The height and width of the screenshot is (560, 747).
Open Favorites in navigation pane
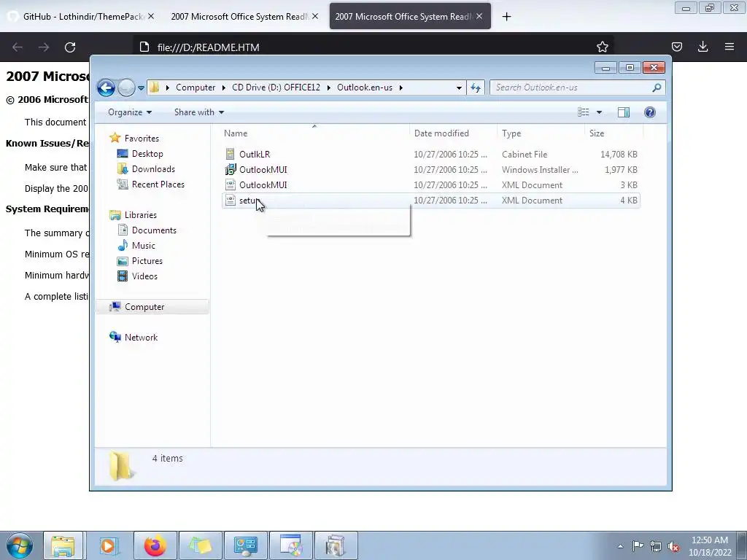click(142, 138)
